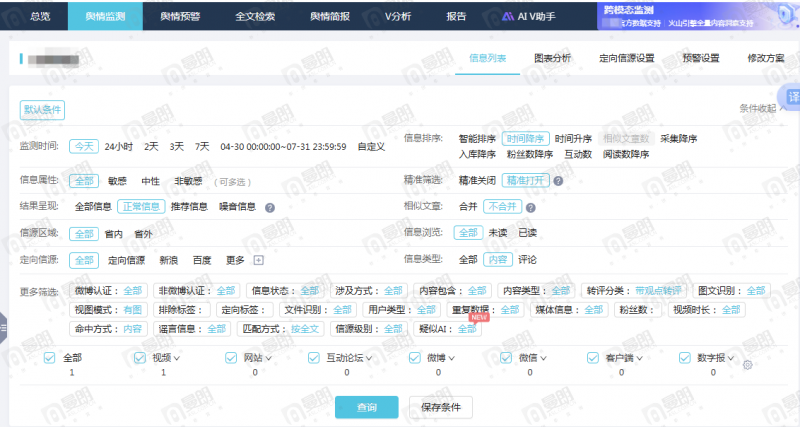Click the plus icon after 更多 in 定向信源

click(259, 260)
